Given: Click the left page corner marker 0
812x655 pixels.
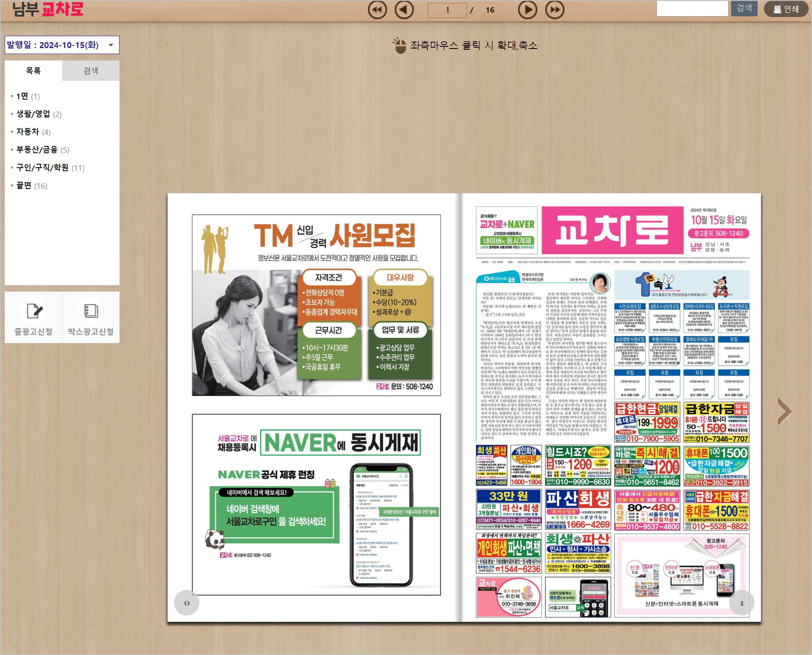Looking at the screenshot, I should point(186,603).
